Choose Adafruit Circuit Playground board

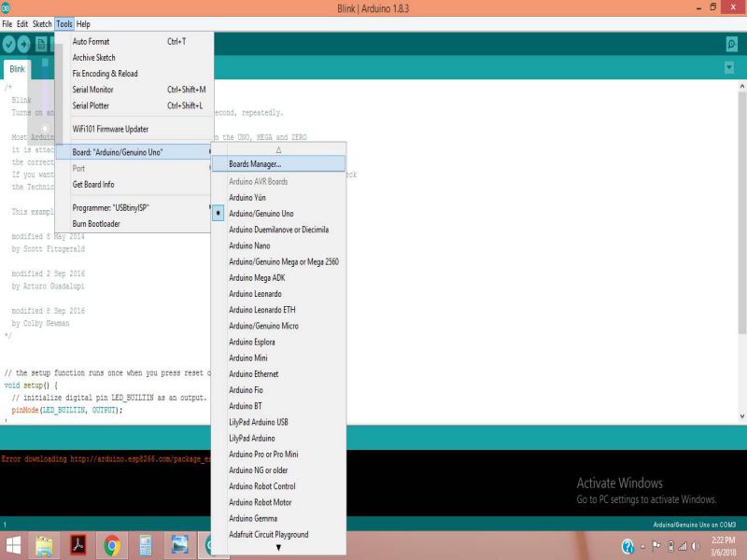click(278, 535)
